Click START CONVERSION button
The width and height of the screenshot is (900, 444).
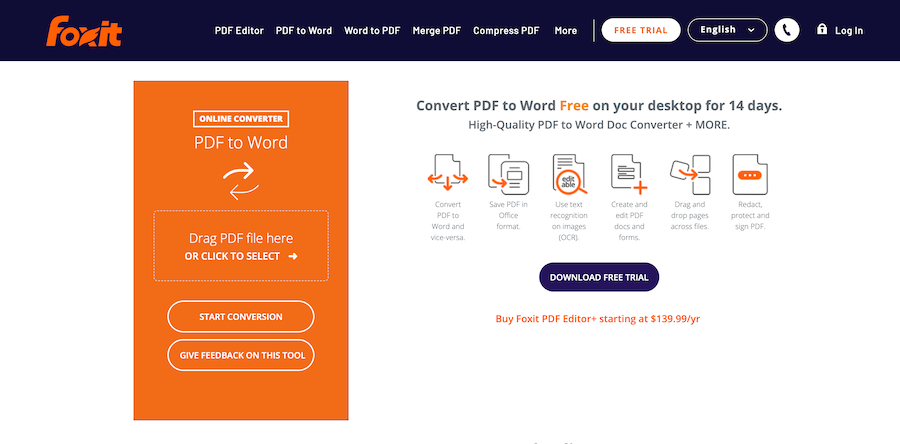(x=241, y=317)
